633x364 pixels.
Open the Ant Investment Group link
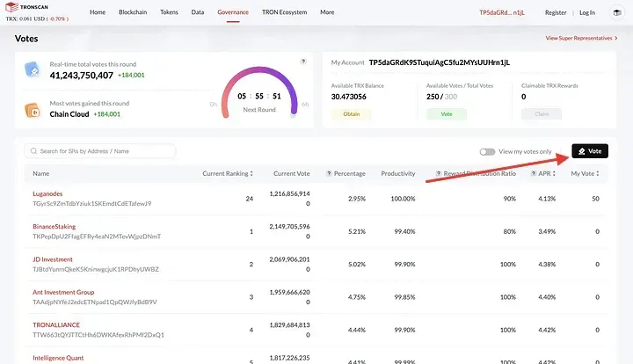tap(63, 292)
